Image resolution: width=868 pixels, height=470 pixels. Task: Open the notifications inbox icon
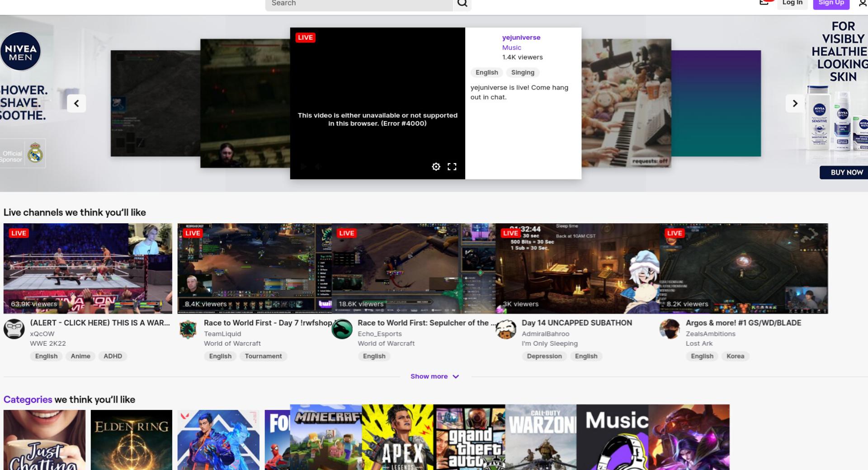764,2
